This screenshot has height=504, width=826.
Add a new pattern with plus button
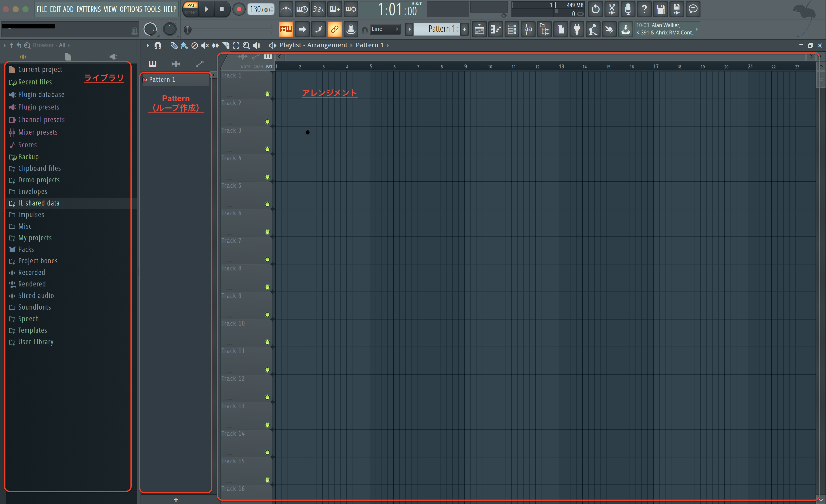click(x=464, y=29)
